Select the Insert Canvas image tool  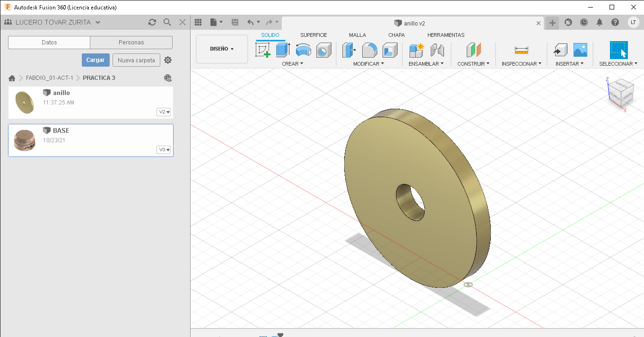coord(580,50)
